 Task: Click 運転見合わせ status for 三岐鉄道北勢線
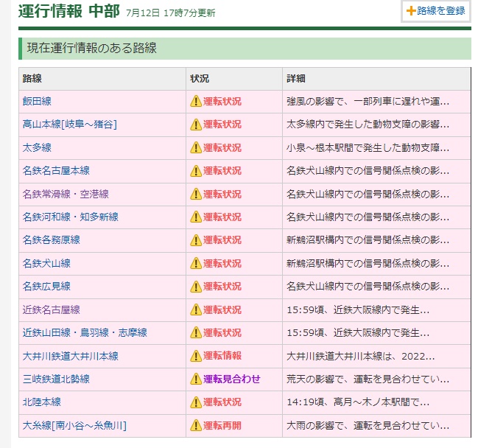pyautogui.click(x=232, y=379)
